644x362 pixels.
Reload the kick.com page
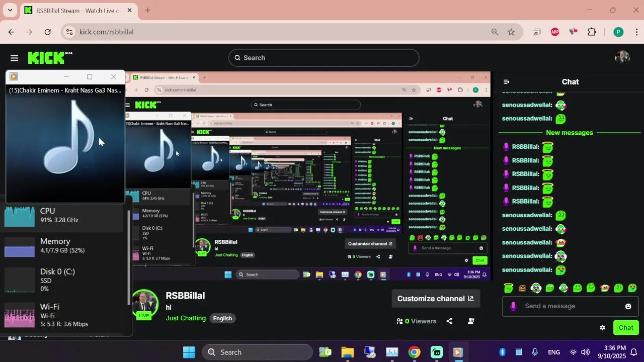(x=47, y=32)
